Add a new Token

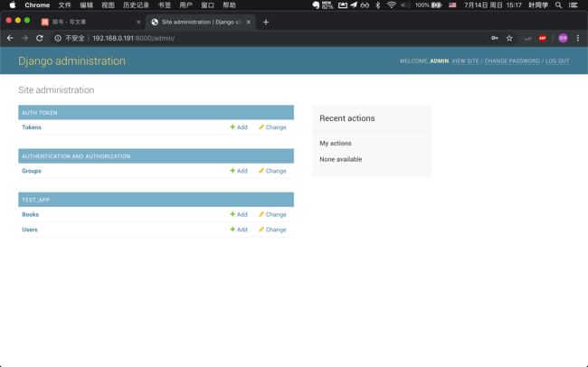tap(239, 127)
